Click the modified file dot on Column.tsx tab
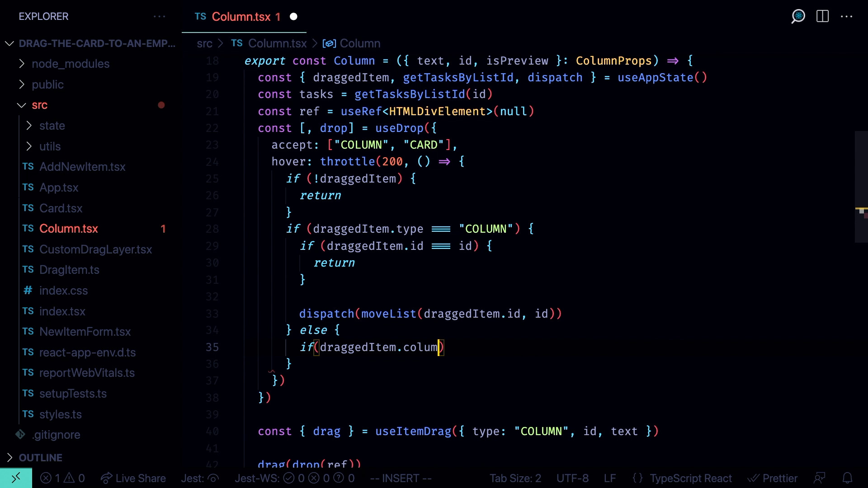The width and height of the screenshot is (868, 488). coord(293,16)
